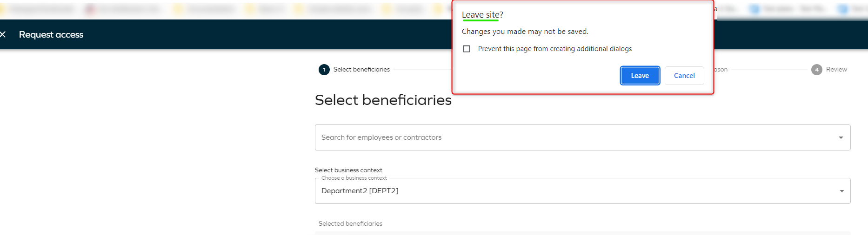Confirm with the Leave button
This screenshot has width=868, height=235.
[640, 76]
